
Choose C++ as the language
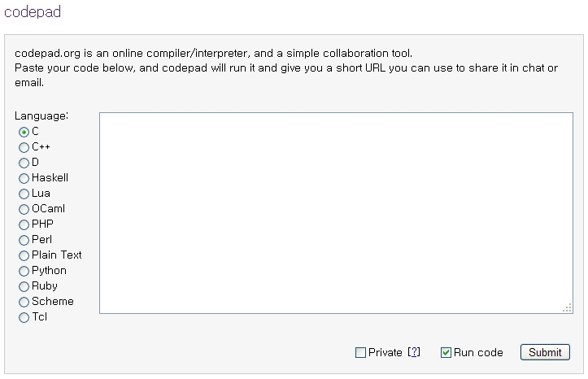coord(24,147)
